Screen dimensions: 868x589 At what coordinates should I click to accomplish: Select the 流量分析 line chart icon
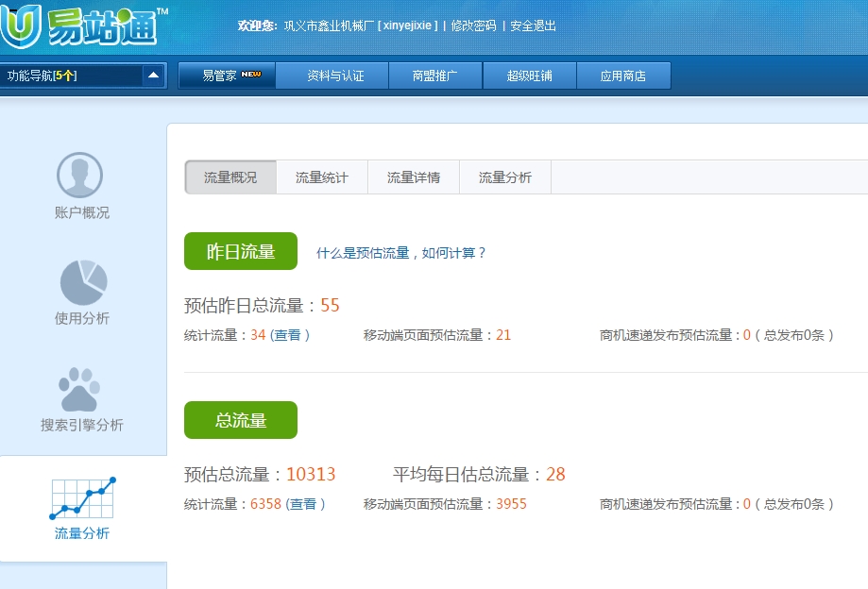82,498
